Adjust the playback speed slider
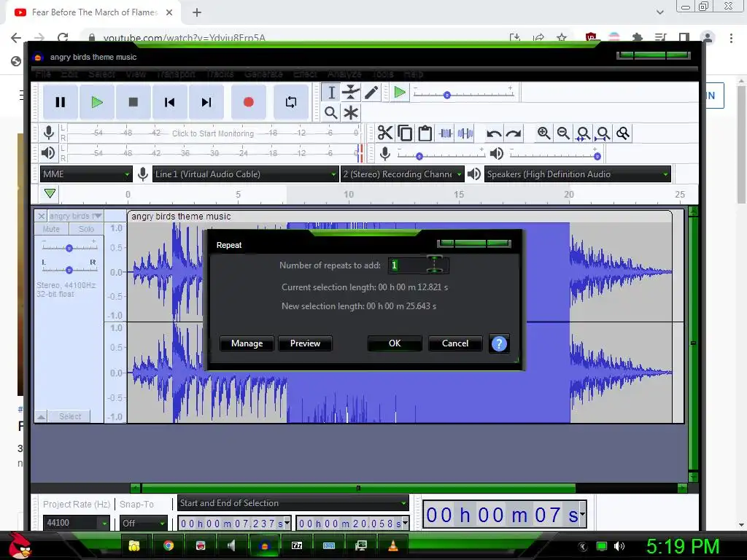This screenshot has height=560, width=747. 464,94
